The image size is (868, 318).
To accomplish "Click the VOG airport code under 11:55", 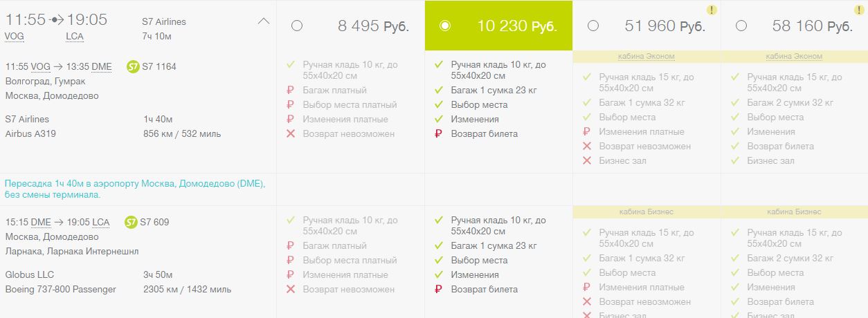I will [x=14, y=36].
